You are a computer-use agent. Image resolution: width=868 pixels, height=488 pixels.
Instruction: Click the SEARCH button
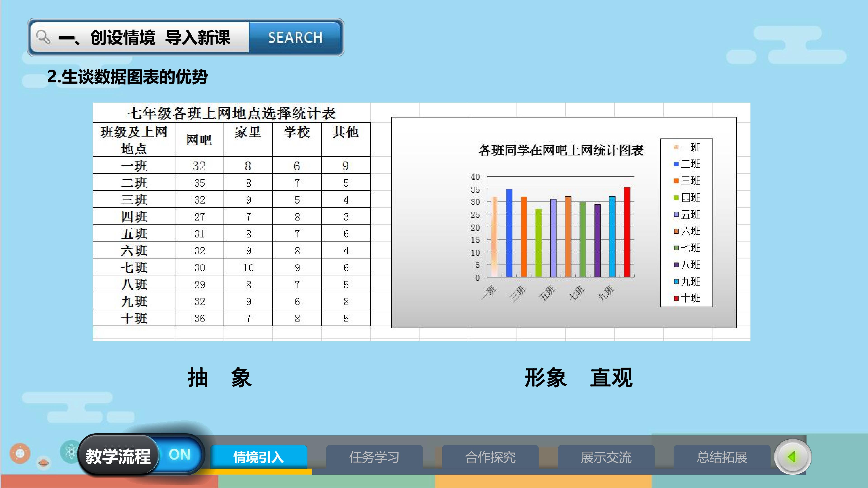coord(295,37)
